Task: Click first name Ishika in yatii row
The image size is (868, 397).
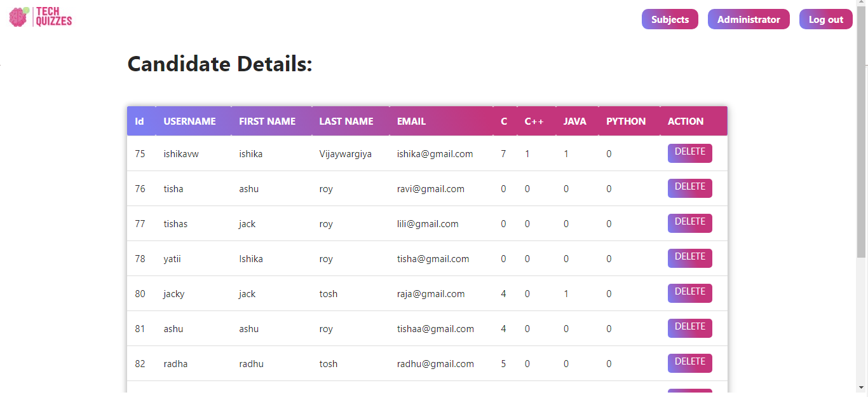Action: tap(251, 258)
